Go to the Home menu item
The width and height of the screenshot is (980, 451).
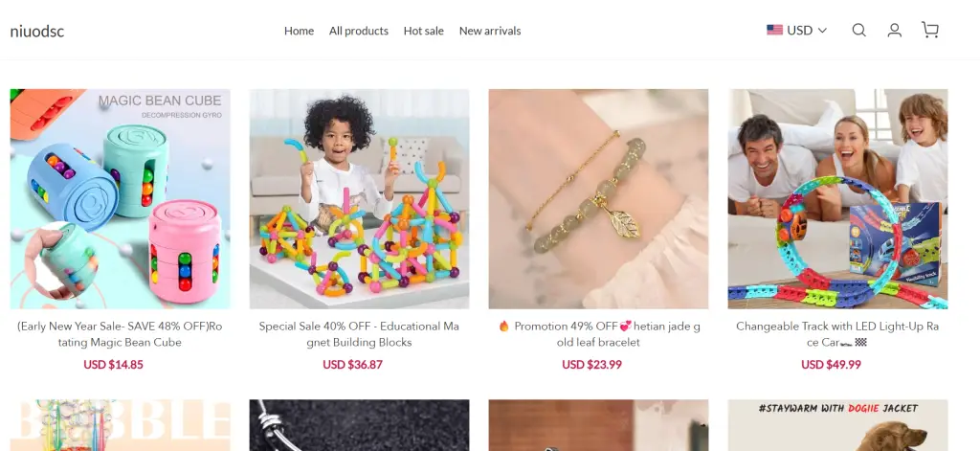(x=299, y=31)
